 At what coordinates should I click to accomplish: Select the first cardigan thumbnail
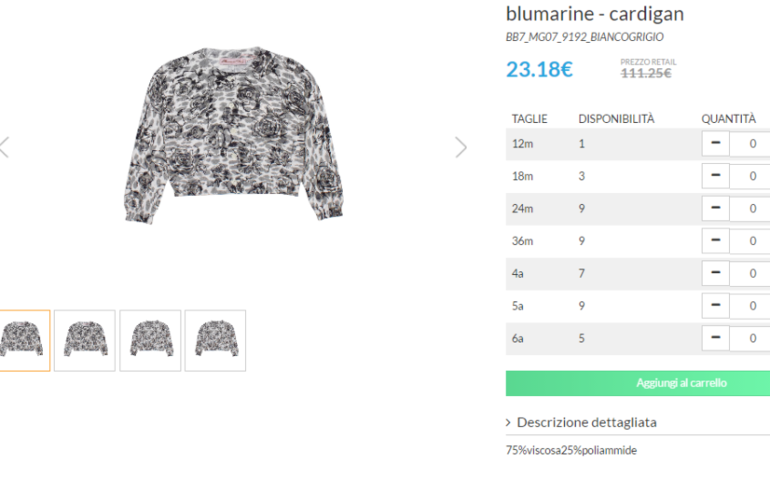pos(21,341)
